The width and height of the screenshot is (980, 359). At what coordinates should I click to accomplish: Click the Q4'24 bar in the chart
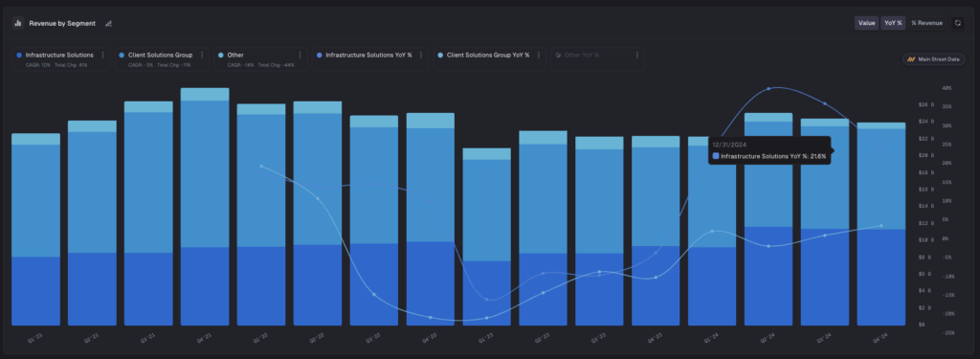coord(881,224)
